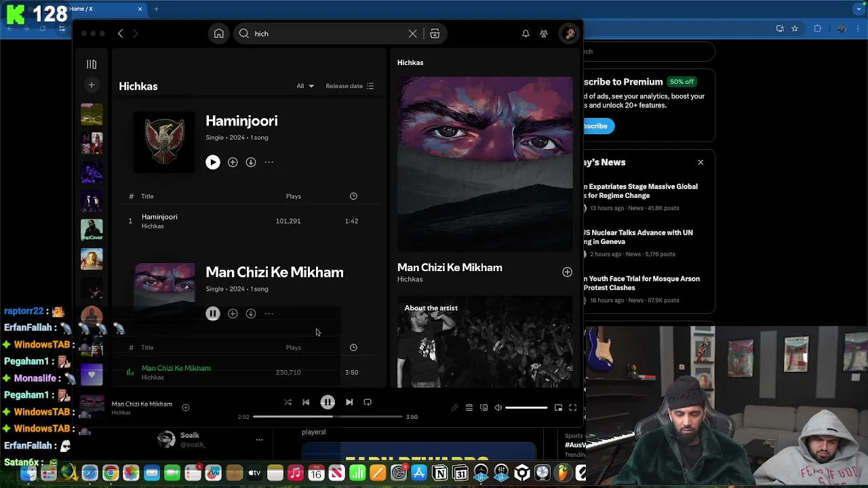Open Man Chizi Ke Mikham album heading
The image size is (868, 488).
pos(274,272)
